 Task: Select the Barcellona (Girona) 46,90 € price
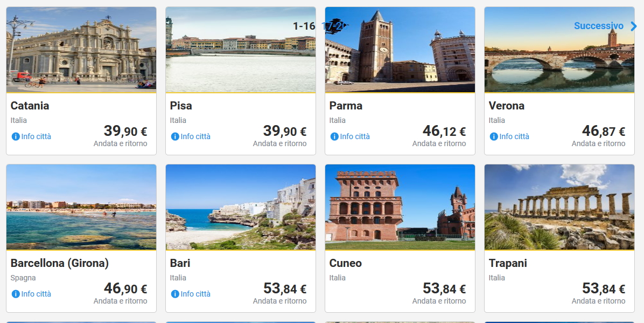point(125,289)
